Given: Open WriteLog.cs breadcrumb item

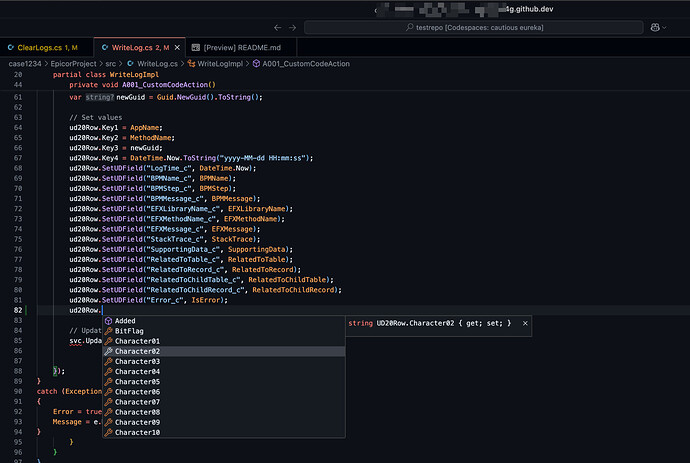Looking at the screenshot, I should click(x=157, y=64).
